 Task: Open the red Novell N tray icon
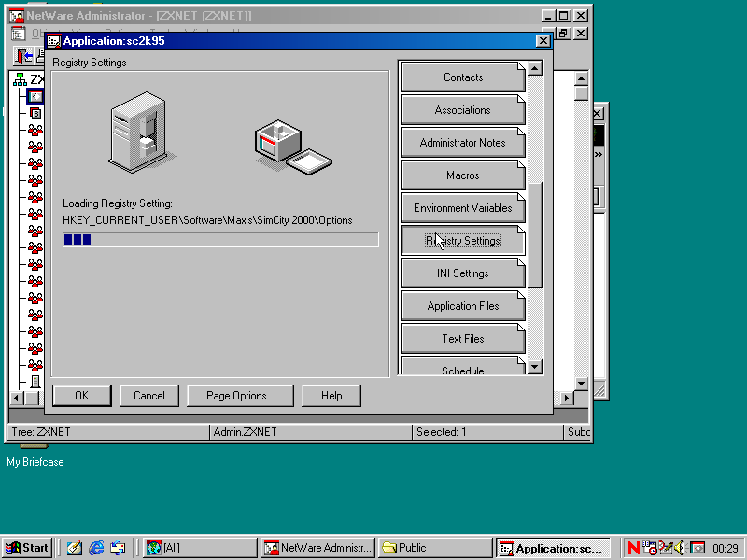[634, 548]
